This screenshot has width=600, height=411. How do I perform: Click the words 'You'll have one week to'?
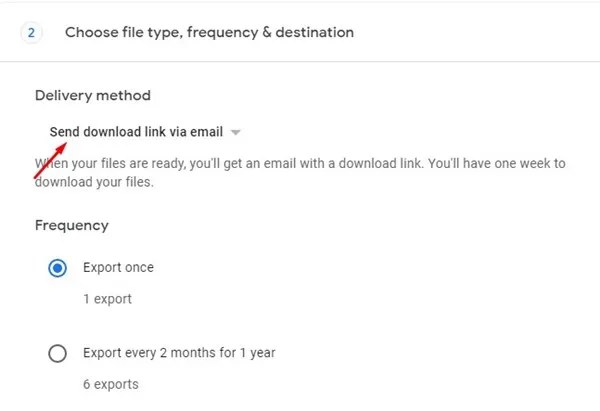click(x=497, y=163)
